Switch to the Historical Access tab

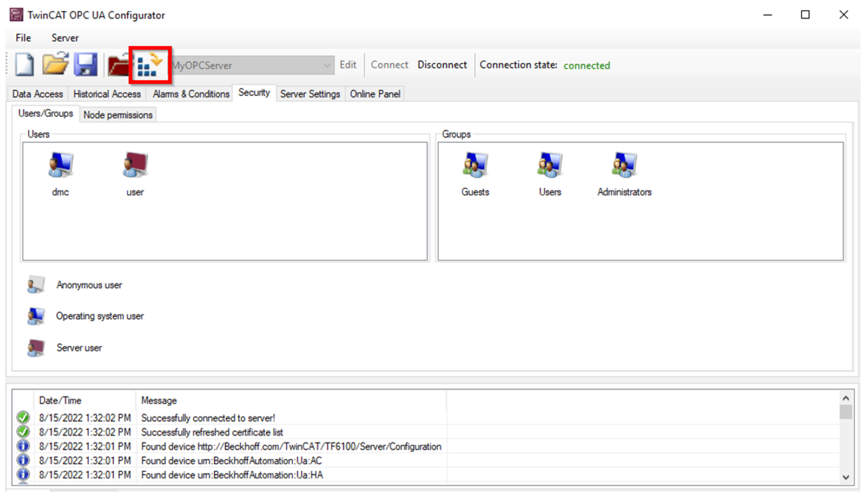click(107, 94)
